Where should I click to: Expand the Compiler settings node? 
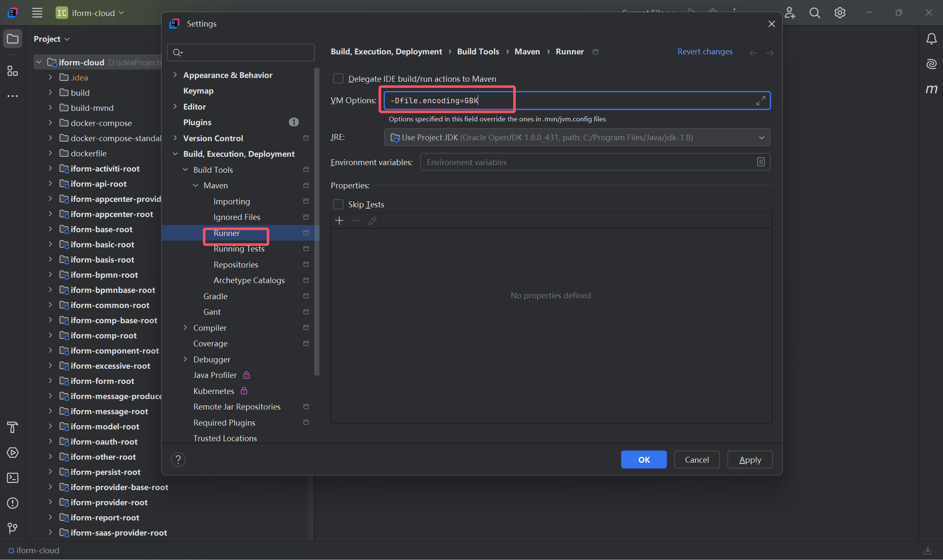tap(185, 328)
